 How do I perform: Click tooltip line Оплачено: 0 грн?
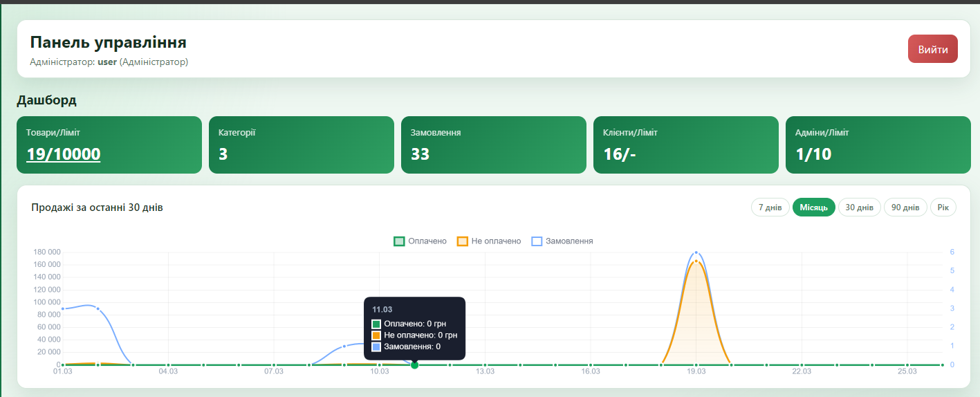click(x=409, y=324)
